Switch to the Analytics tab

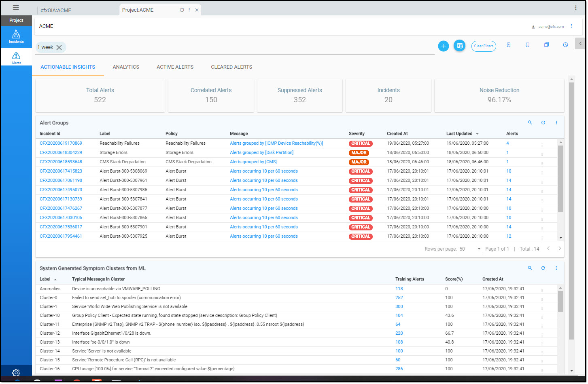coord(126,67)
